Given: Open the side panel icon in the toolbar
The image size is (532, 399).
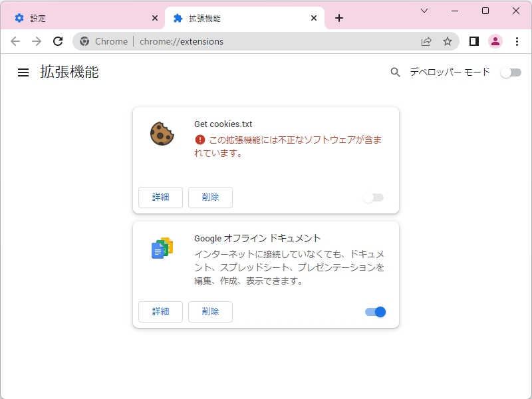Looking at the screenshot, I should click(473, 41).
